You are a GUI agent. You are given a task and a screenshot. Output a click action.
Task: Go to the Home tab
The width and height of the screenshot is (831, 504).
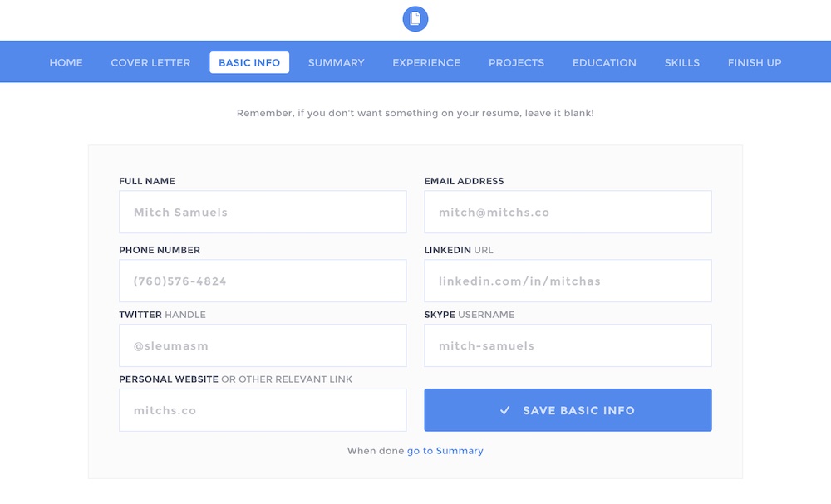pos(66,62)
